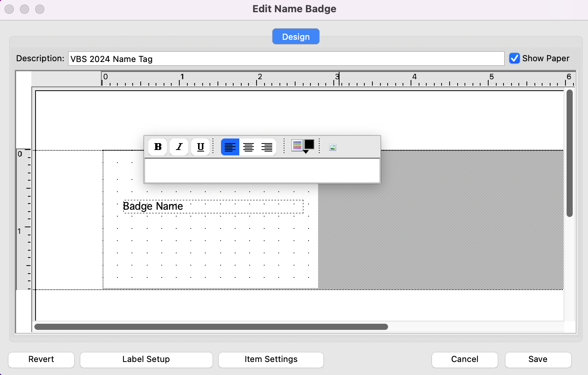Open Item Settings

(x=271, y=359)
